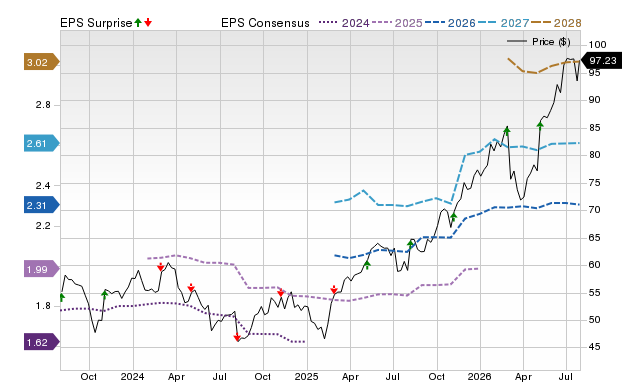The image size is (640, 382).
Task: Click the 75 price axis label
Action: click(x=594, y=182)
